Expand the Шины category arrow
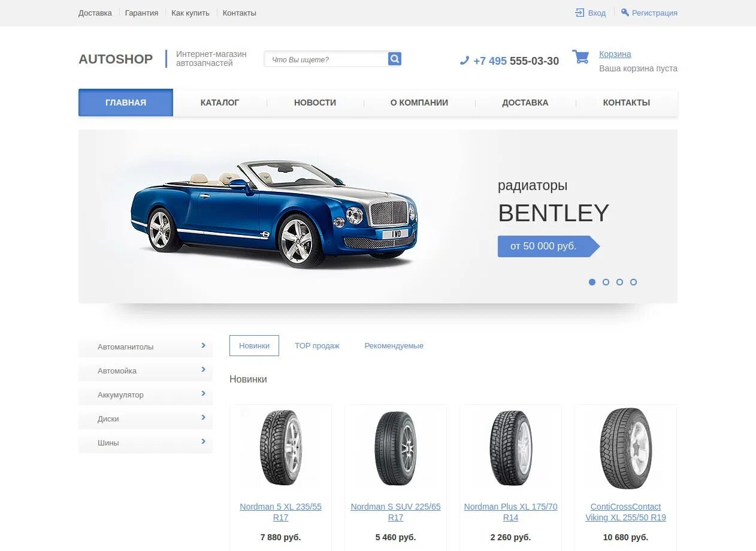This screenshot has width=756, height=551. [x=204, y=441]
